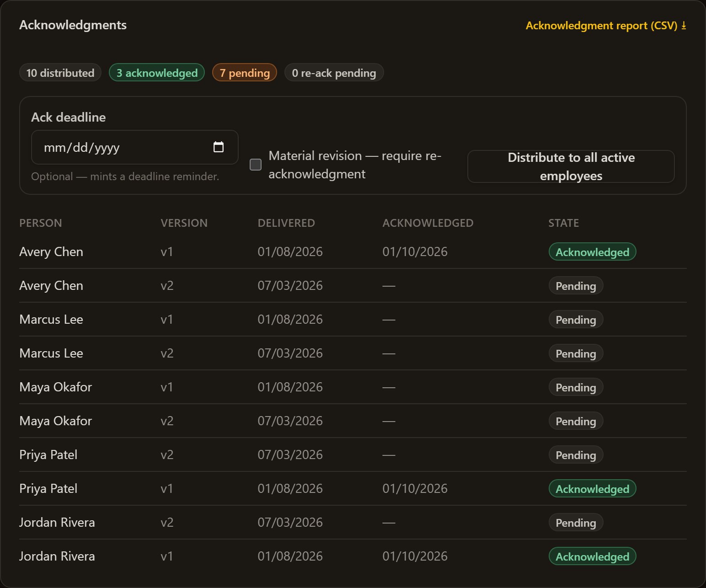Click delivered date 07/03/2026 for Avery Chen
Image resolution: width=706 pixels, height=588 pixels.
[x=290, y=286]
